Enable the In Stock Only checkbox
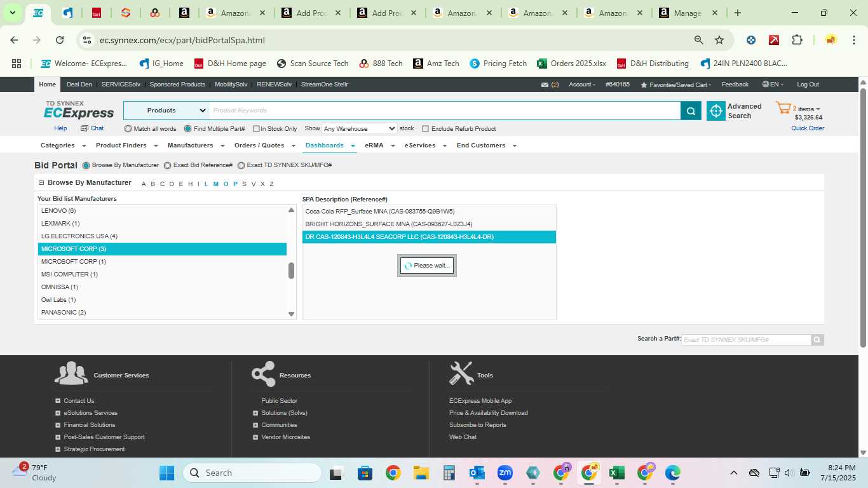This screenshot has height=488, width=868. pos(256,129)
